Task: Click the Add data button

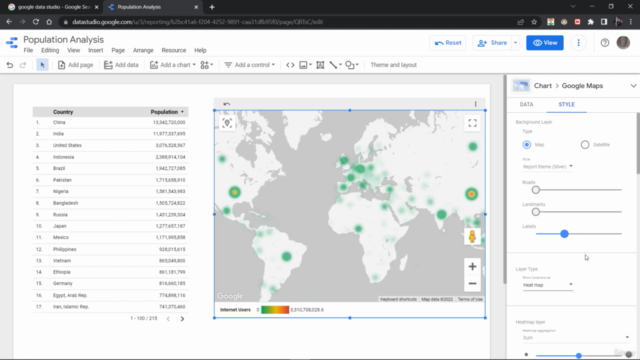Action: (x=121, y=65)
